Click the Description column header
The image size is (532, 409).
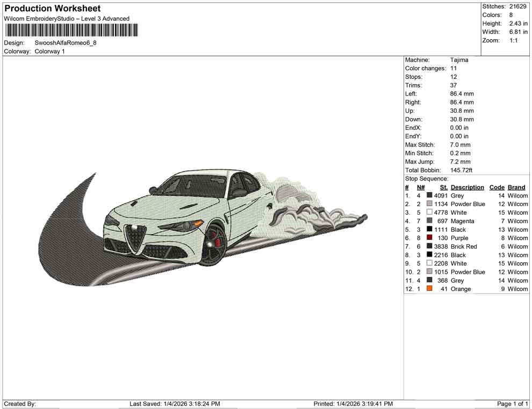click(467, 187)
